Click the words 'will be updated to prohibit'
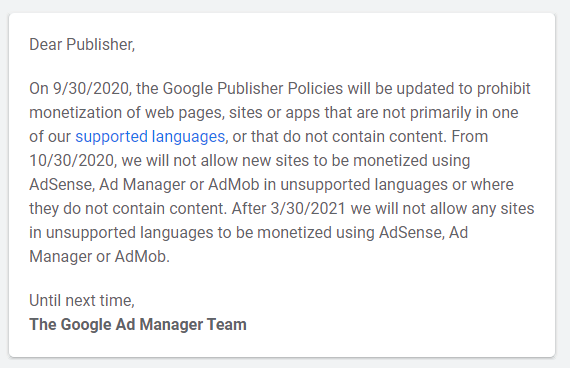Viewport: 570px width, 368px height. tap(439, 89)
